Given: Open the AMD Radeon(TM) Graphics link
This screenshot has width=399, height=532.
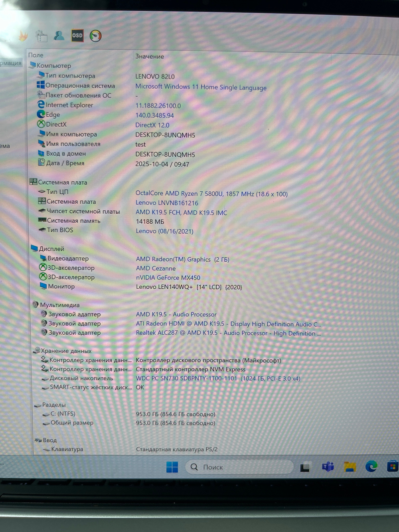Looking at the screenshot, I should click(182, 259).
